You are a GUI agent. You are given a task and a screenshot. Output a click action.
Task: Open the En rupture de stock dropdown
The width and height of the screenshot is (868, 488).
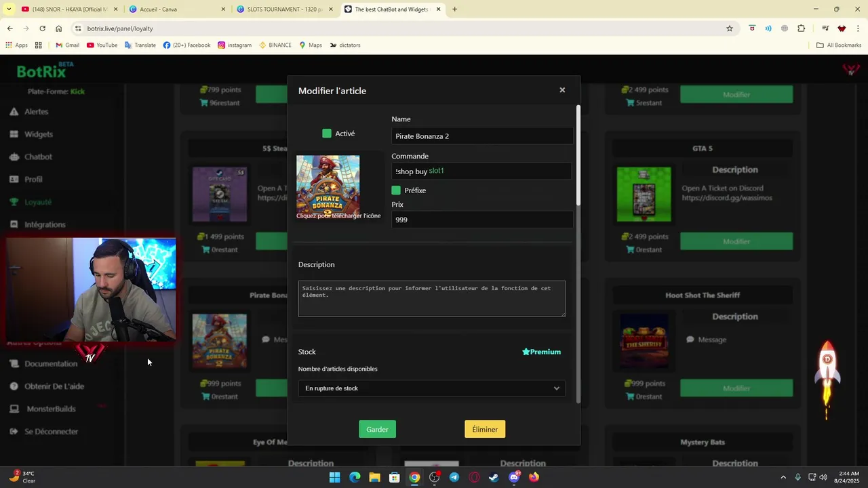coord(431,388)
